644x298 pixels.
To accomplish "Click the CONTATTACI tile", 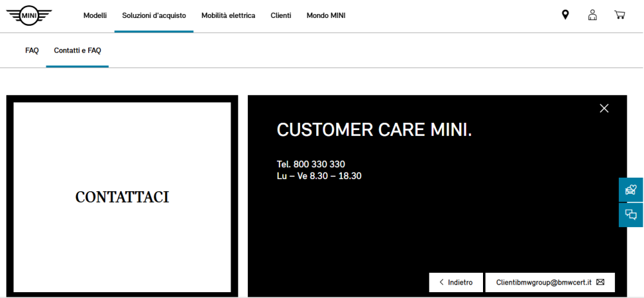I will (122, 197).
